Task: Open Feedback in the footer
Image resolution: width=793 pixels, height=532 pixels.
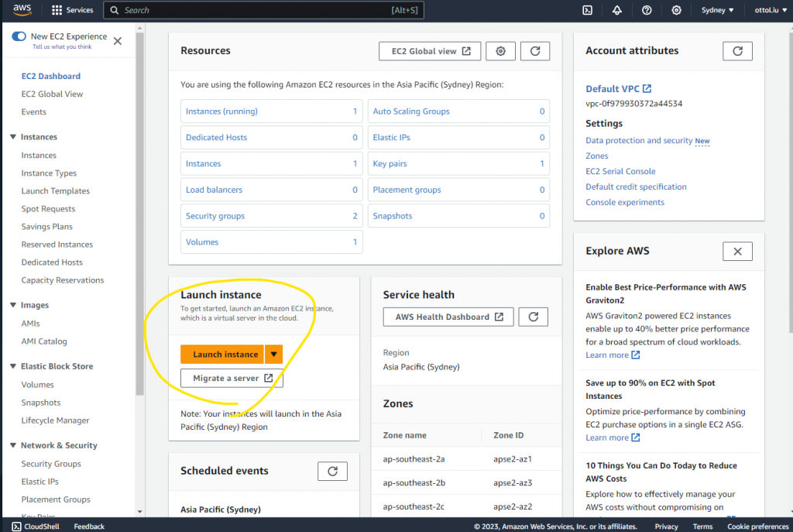Action: click(89, 527)
